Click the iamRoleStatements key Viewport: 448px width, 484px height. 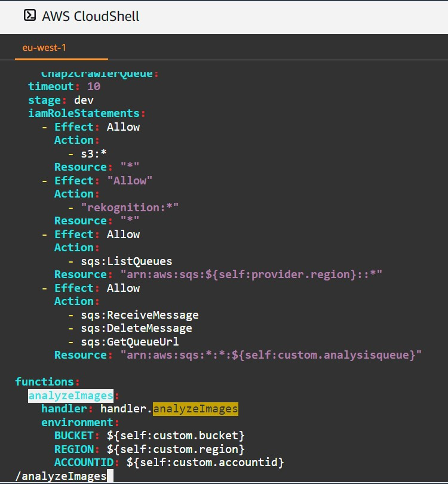pos(84,113)
